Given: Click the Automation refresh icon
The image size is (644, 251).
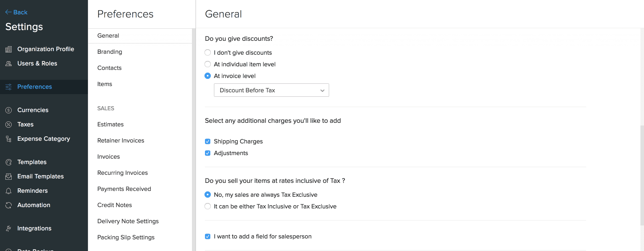Looking at the screenshot, I should (9, 205).
